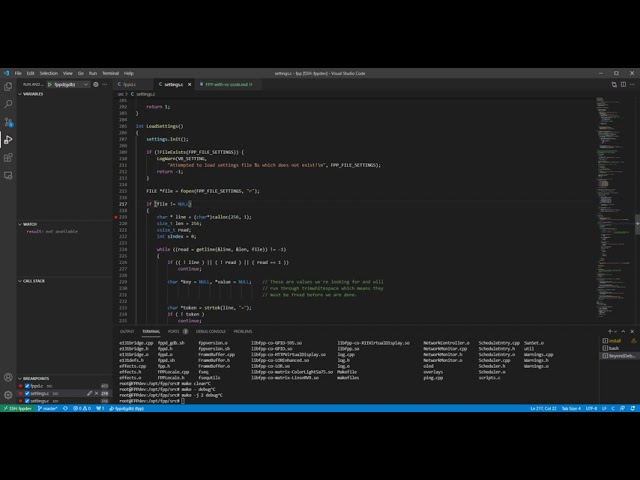Image resolution: width=640 pixels, height=480 pixels.
Task: Click the forwarded ports status item
Action: (100, 408)
